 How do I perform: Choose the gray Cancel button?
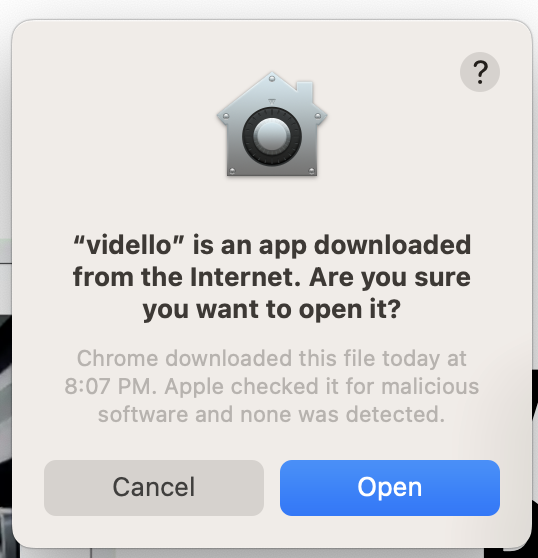click(x=154, y=488)
